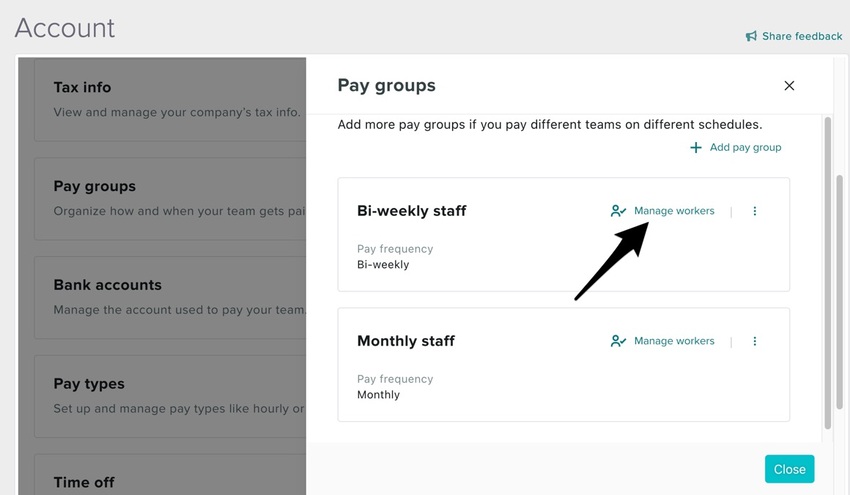The image size is (850, 495).
Task: Click the Pay groups panel scrollbar
Action: click(827, 270)
